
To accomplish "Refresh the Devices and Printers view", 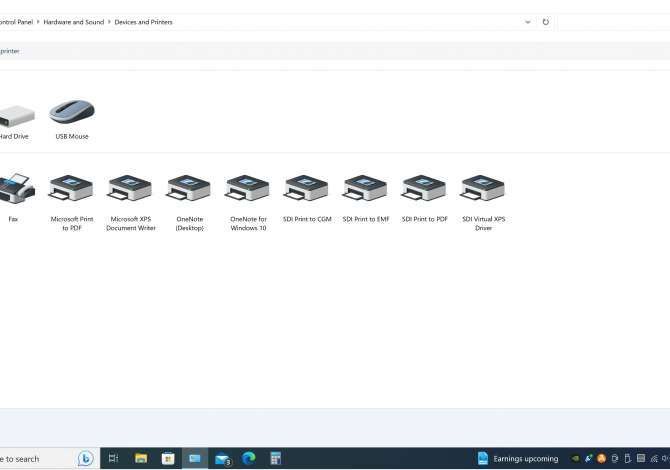I will pos(545,22).
